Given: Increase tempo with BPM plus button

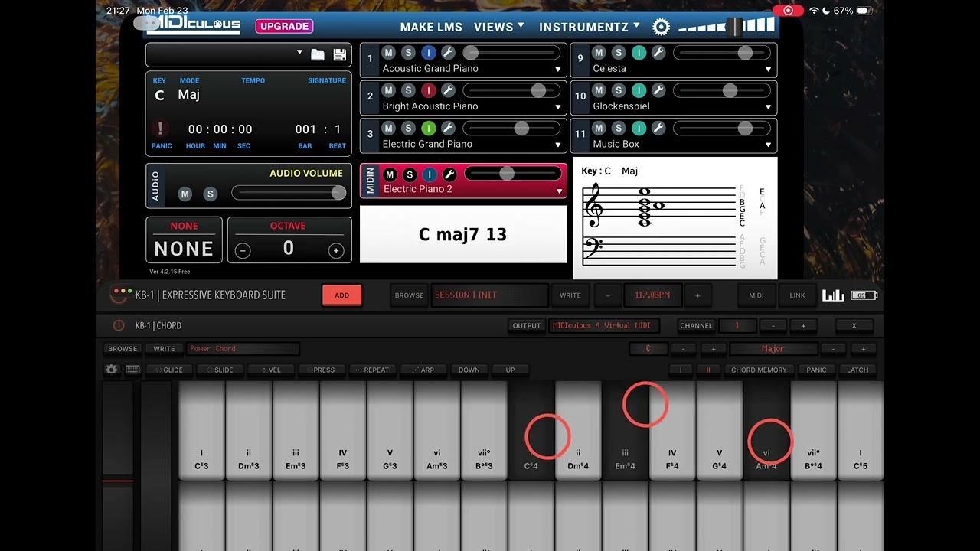Looking at the screenshot, I should 697,295.
